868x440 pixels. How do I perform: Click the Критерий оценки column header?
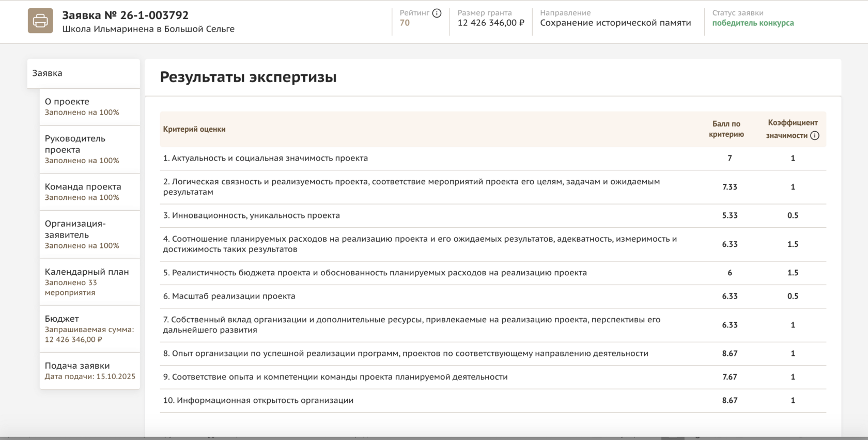point(194,129)
